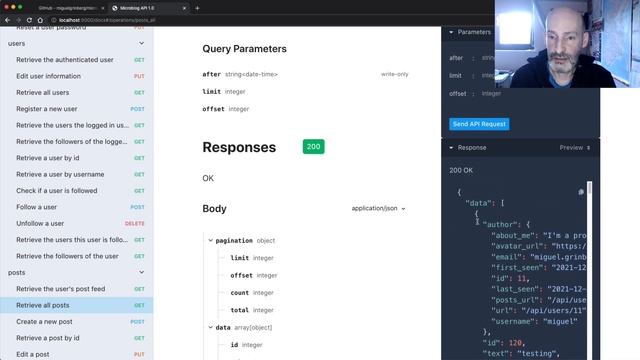
Task: Reload the page with the refresh icon
Action: tap(29, 20)
